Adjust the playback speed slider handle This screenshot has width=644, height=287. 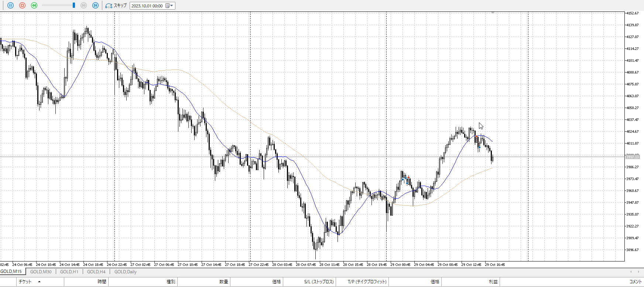[74, 6]
